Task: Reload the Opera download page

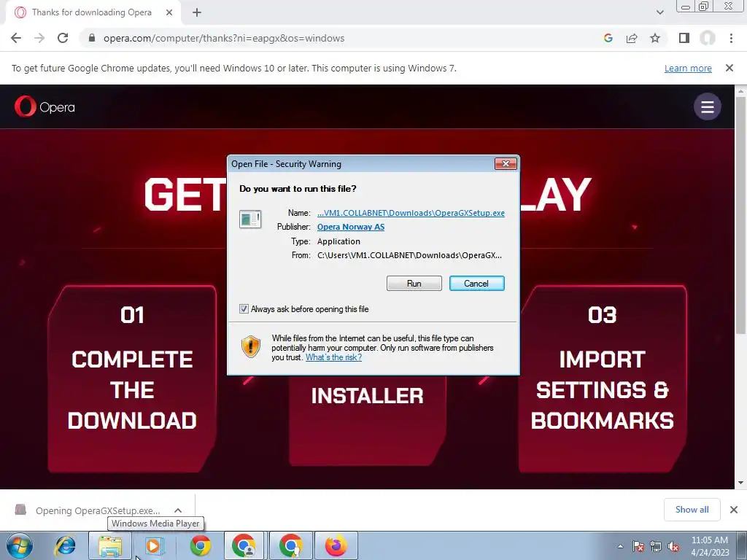Action: pos(63,38)
